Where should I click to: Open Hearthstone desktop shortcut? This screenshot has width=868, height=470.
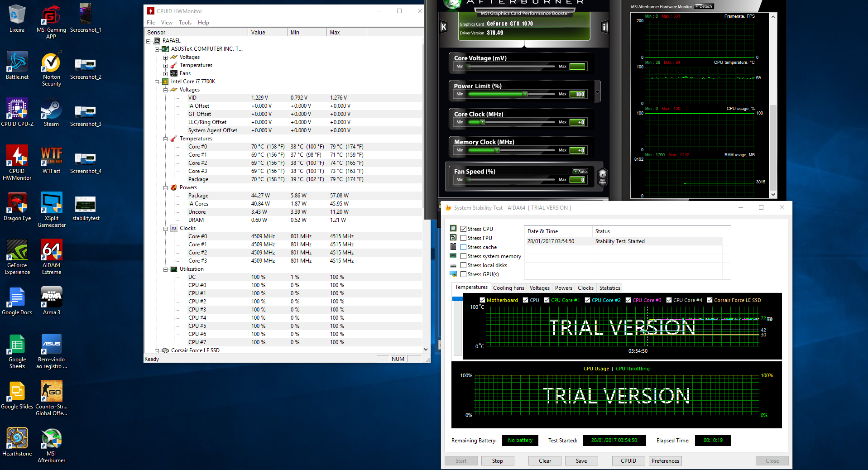pyautogui.click(x=17, y=442)
